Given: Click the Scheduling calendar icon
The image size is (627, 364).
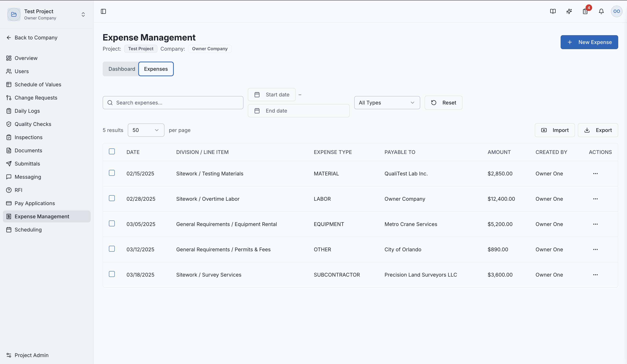Looking at the screenshot, I should (x=9, y=229).
